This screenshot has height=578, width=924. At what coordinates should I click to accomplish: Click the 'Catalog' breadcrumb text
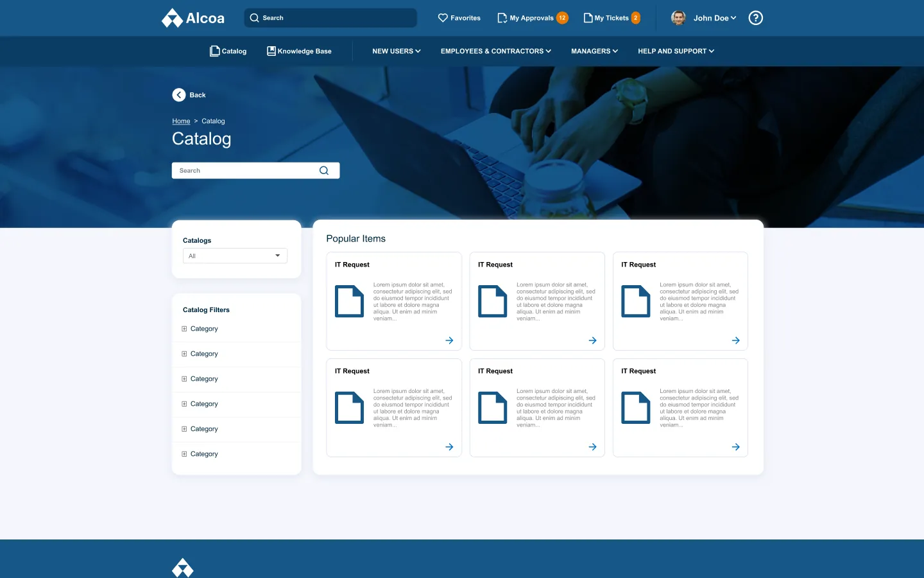pyautogui.click(x=213, y=121)
